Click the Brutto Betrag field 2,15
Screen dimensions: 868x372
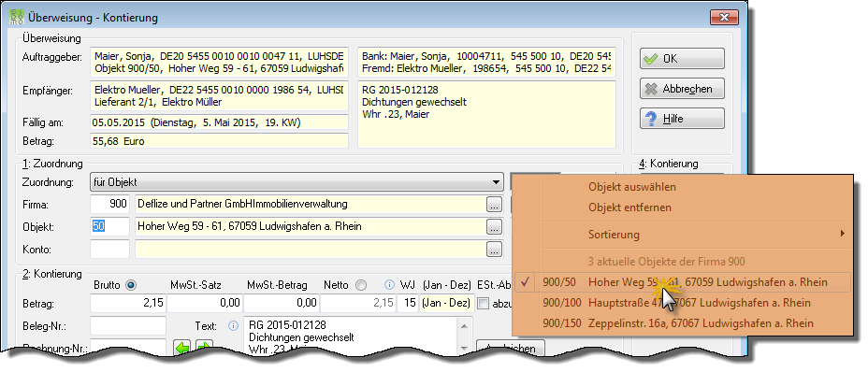pos(128,303)
